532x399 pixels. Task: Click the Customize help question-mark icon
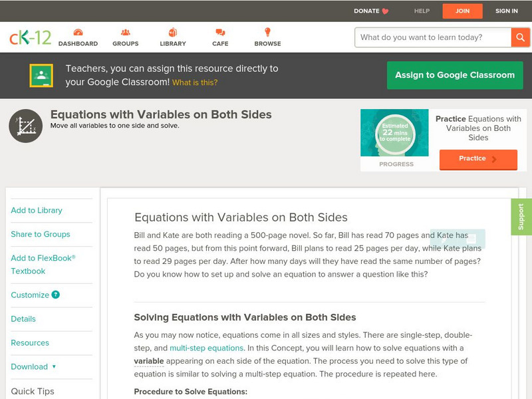[x=56, y=295]
